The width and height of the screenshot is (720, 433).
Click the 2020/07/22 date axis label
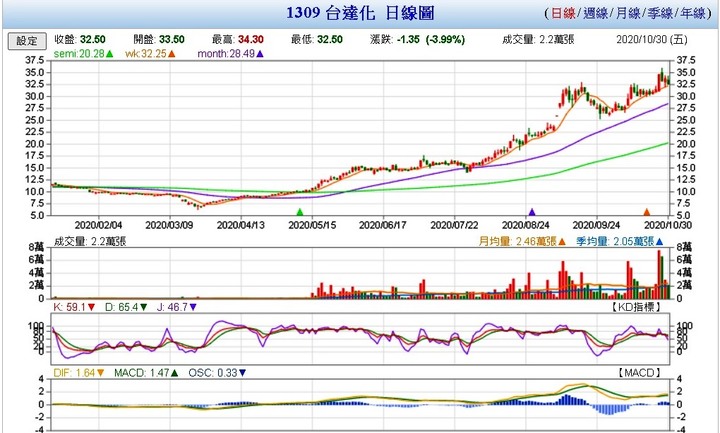point(454,225)
